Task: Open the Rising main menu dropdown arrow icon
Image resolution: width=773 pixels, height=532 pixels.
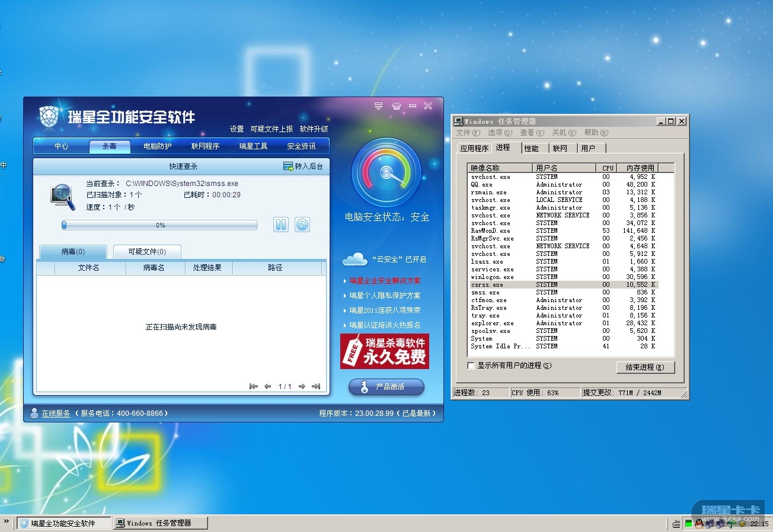Action: click(379, 106)
